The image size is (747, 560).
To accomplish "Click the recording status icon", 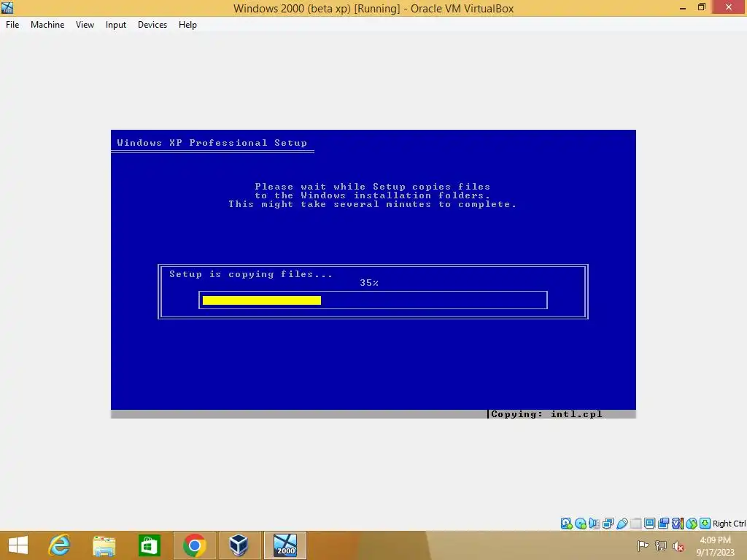I will click(663, 524).
